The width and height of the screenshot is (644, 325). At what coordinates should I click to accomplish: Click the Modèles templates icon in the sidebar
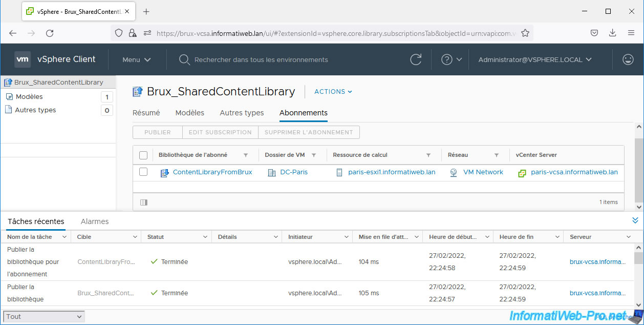point(9,96)
